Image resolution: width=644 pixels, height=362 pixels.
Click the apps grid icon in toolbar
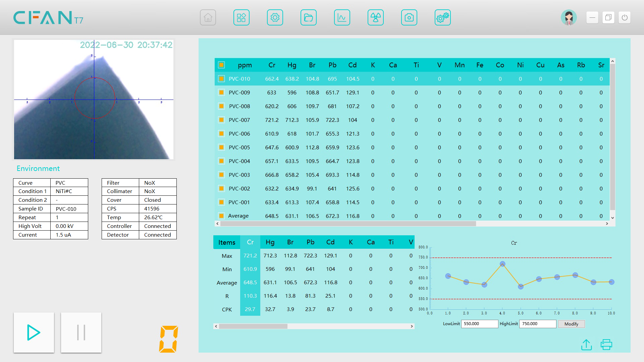coord(241,17)
